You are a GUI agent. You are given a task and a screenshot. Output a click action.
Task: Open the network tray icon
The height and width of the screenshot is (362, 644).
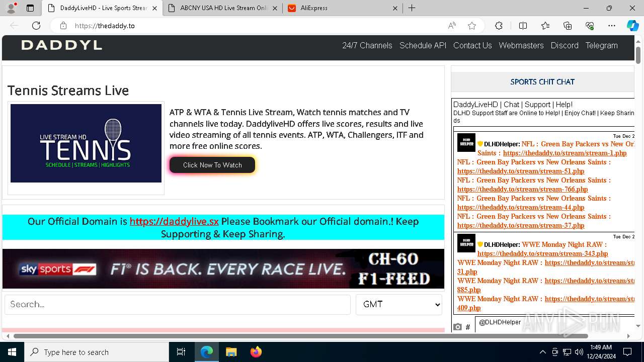(567, 352)
